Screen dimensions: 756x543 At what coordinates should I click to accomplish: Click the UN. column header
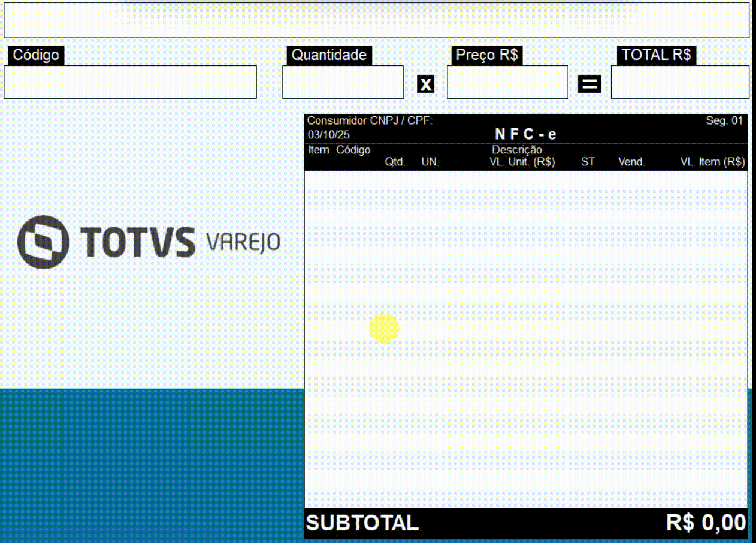(430, 162)
